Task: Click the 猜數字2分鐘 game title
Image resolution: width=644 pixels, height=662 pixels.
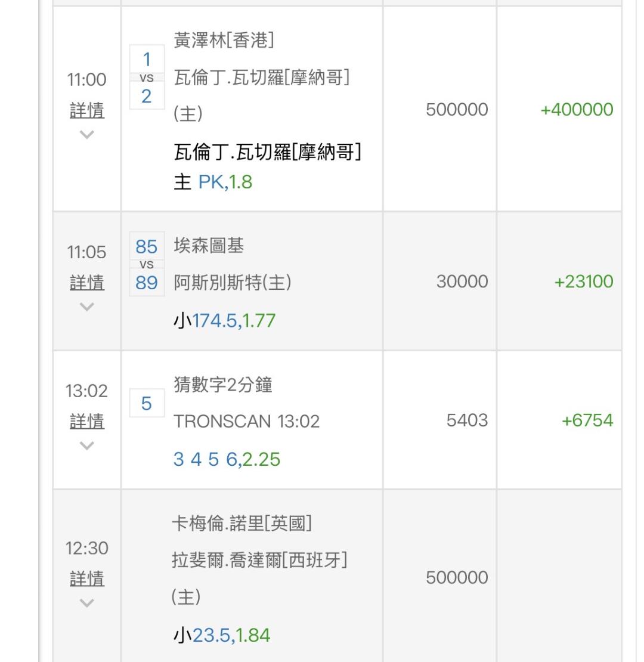Action: point(223,385)
